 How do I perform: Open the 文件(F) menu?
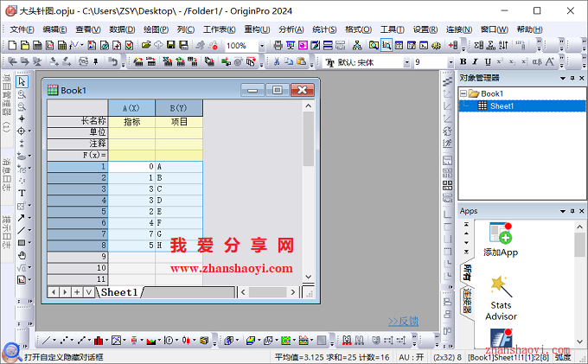click(22, 29)
